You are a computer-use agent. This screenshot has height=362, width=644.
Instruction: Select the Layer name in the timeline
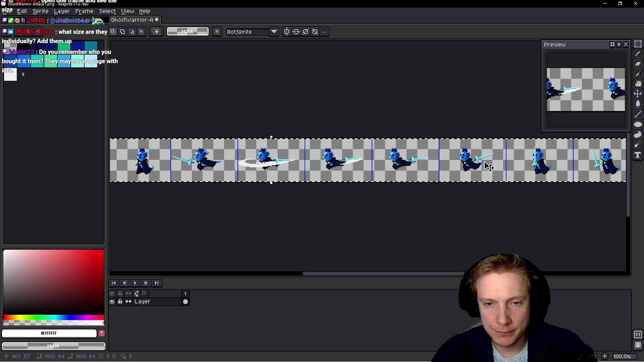pos(142,302)
